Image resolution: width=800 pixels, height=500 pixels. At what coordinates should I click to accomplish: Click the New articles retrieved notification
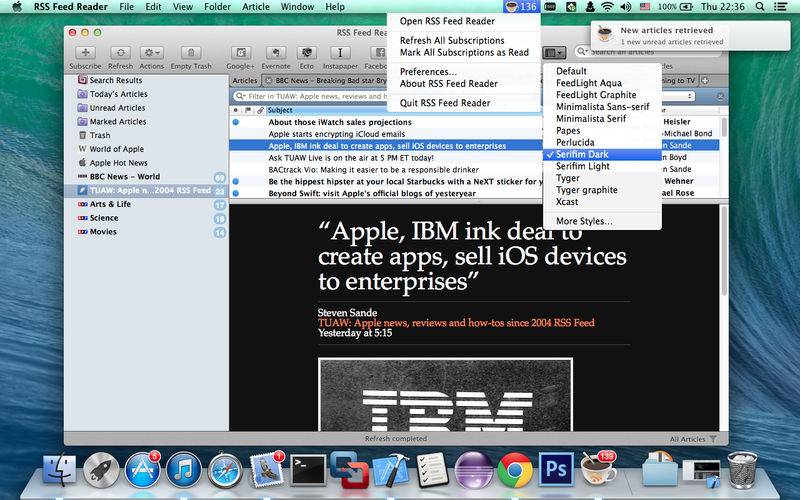point(690,36)
